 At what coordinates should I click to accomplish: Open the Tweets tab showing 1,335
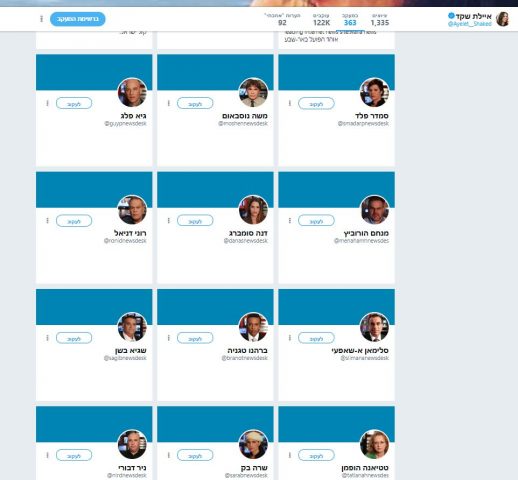point(380,19)
